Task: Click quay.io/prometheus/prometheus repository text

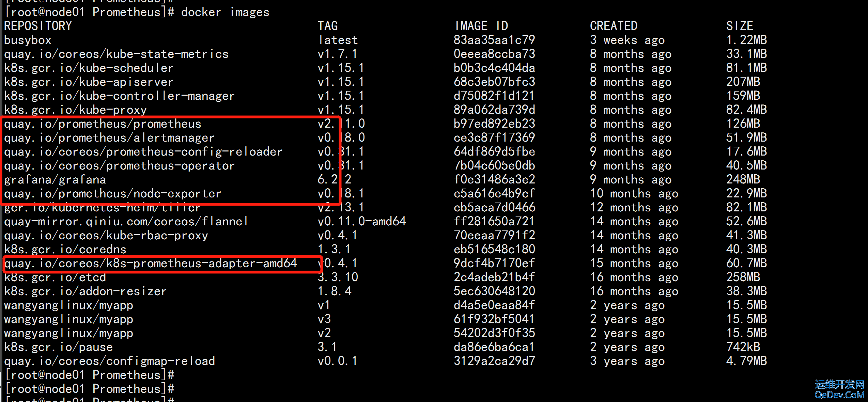Action: (x=103, y=124)
